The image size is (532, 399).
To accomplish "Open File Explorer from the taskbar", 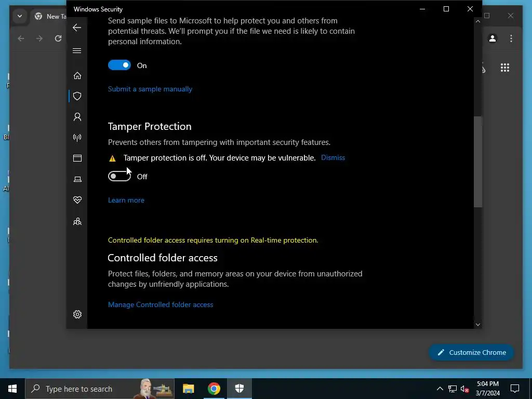I will (x=188, y=389).
